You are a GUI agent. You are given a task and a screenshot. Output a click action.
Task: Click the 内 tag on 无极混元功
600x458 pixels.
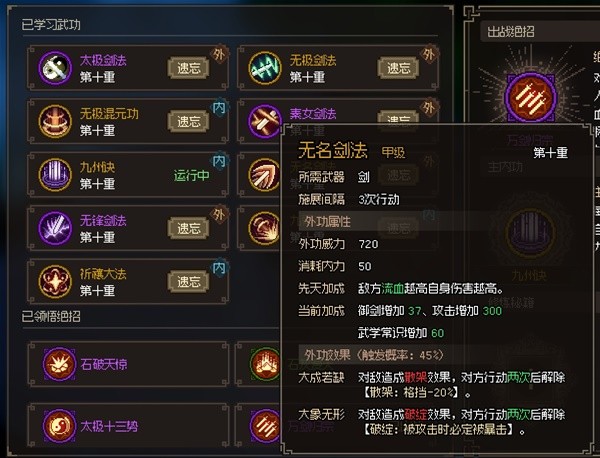219,108
